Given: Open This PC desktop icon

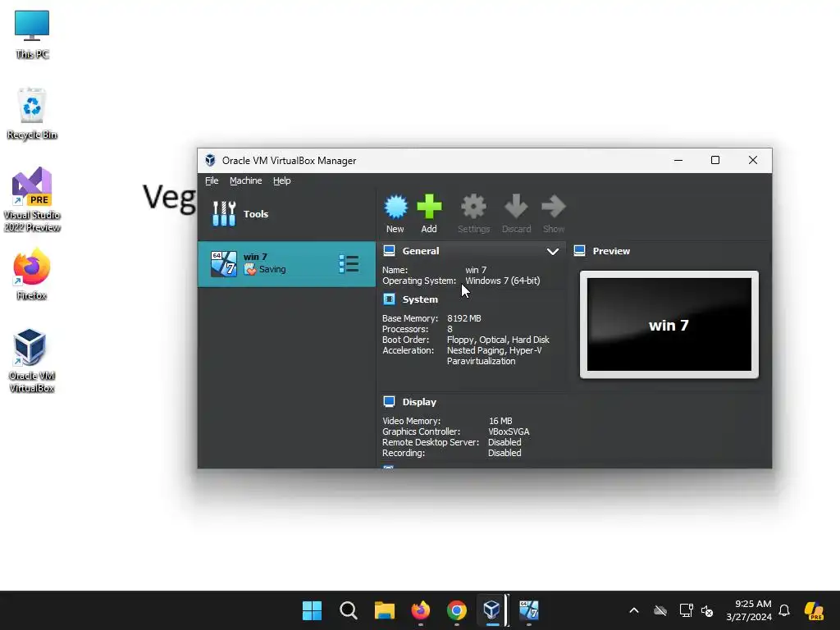Looking at the screenshot, I should (x=32, y=34).
